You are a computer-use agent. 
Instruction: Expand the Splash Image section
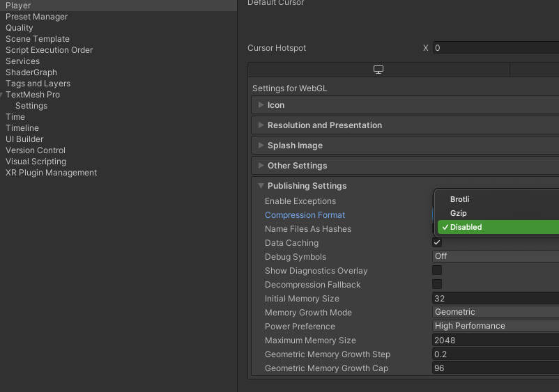pyautogui.click(x=295, y=146)
